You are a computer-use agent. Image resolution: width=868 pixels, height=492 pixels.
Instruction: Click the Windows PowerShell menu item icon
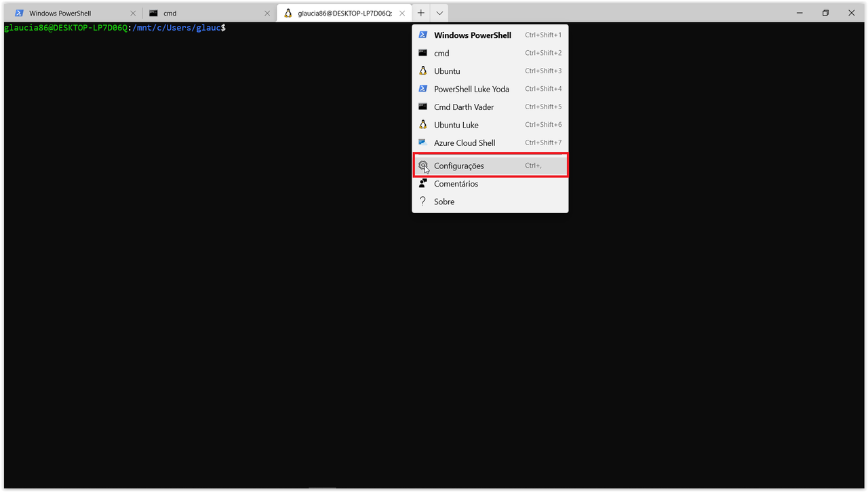(x=422, y=35)
